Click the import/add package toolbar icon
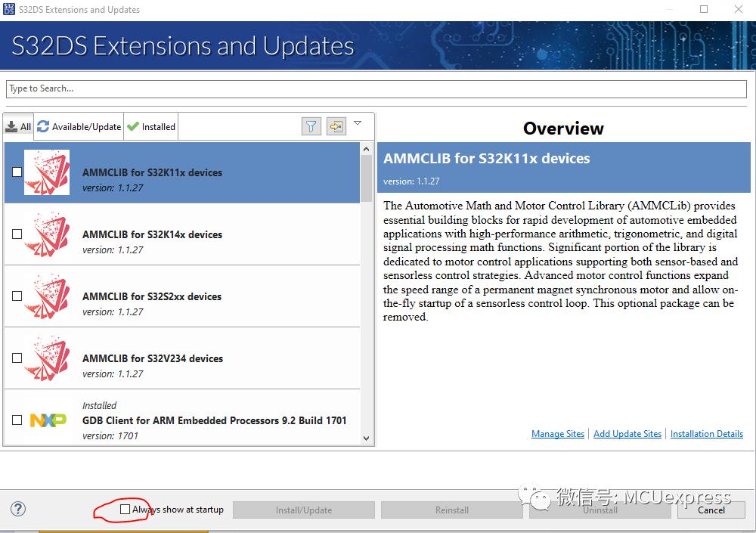This screenshot has width=756, height=533. coord(336,127)
